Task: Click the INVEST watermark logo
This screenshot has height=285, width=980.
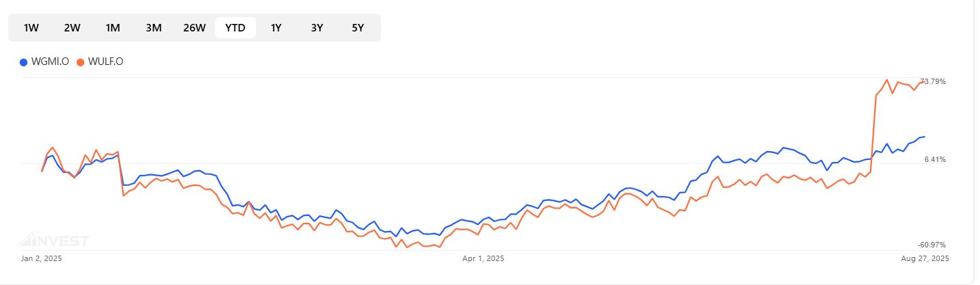Action: tap(53, 240)
